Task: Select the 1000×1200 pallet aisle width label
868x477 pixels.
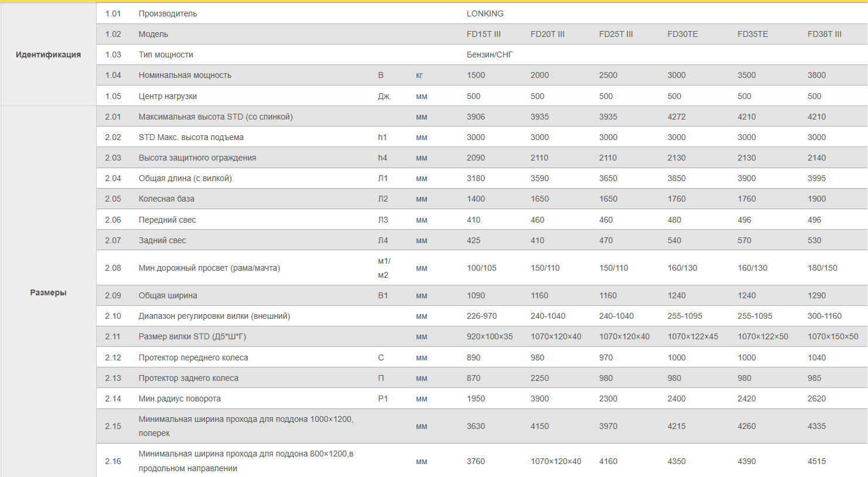Action: tap(246, 426)
